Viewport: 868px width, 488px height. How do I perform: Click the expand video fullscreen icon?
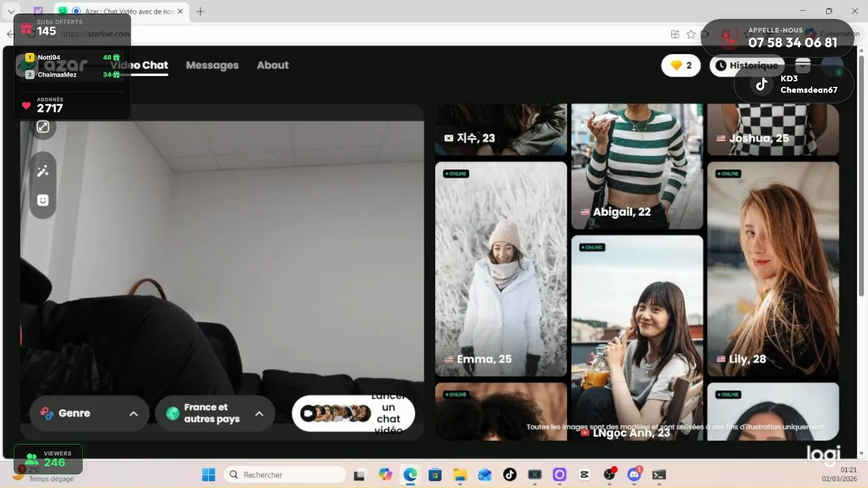43,127
